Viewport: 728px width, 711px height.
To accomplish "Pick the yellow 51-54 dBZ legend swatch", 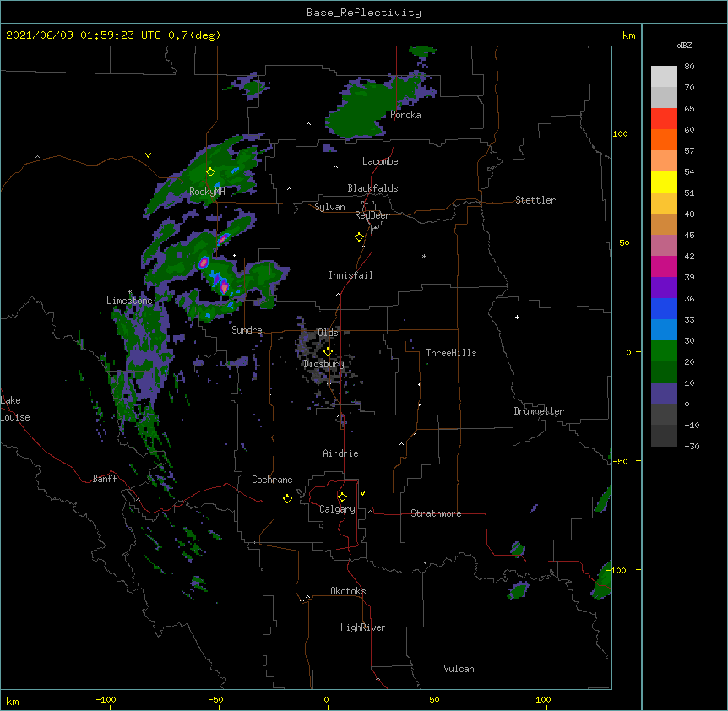I will [664, 182].
